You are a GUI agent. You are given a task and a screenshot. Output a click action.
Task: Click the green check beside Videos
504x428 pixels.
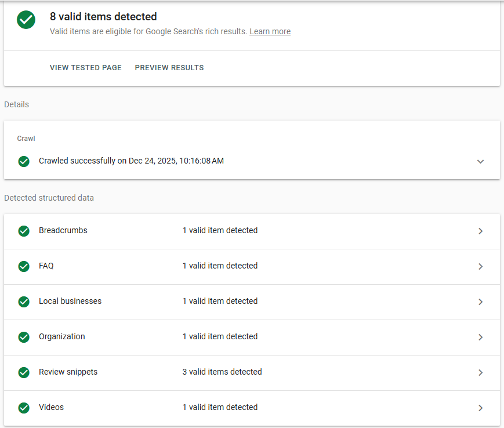(24, 408)
